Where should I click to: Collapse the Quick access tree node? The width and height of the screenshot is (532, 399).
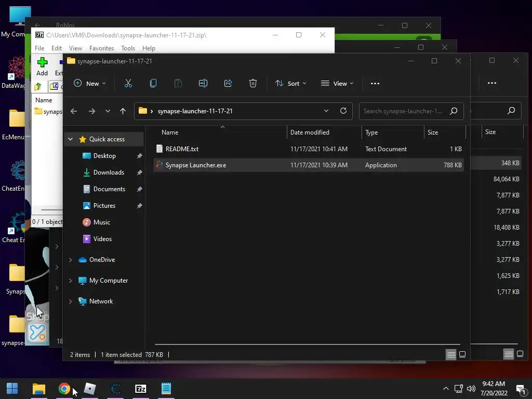pyautogui.click(x=71, y=139)
